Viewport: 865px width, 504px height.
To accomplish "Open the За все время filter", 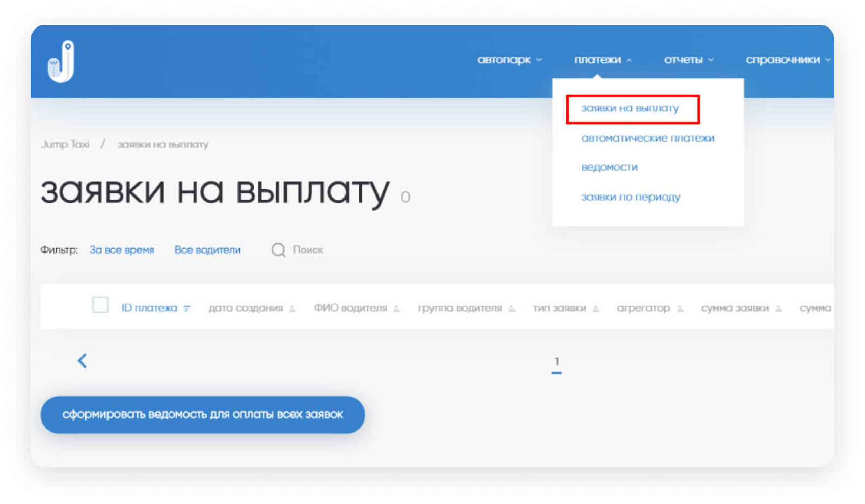I will pyautogui.click(x=122, y=250).
